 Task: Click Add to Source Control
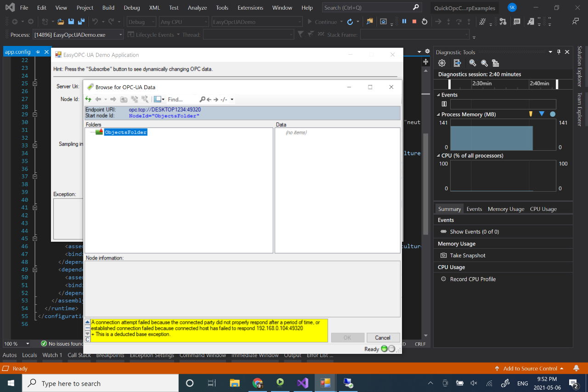tap(530, 369)
